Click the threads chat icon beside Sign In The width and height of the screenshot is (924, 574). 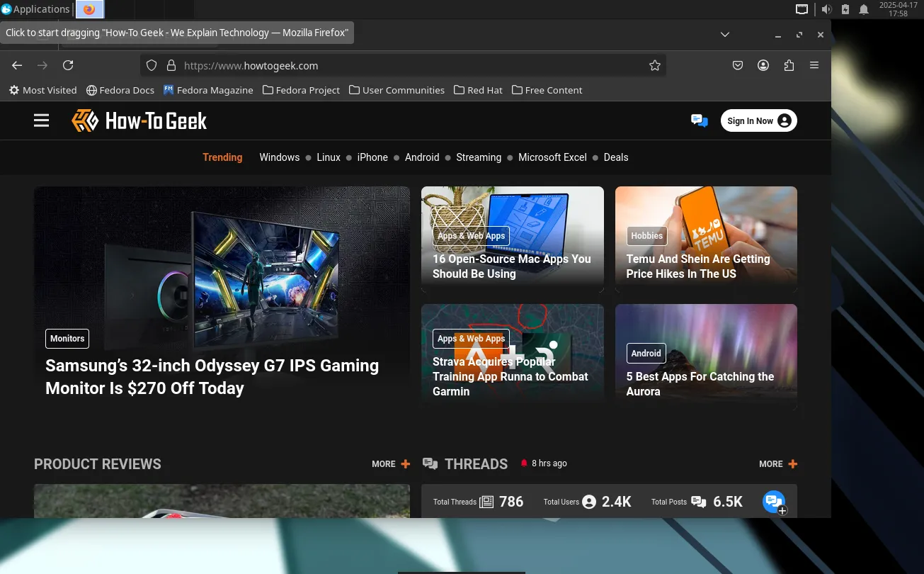[699, 120]
